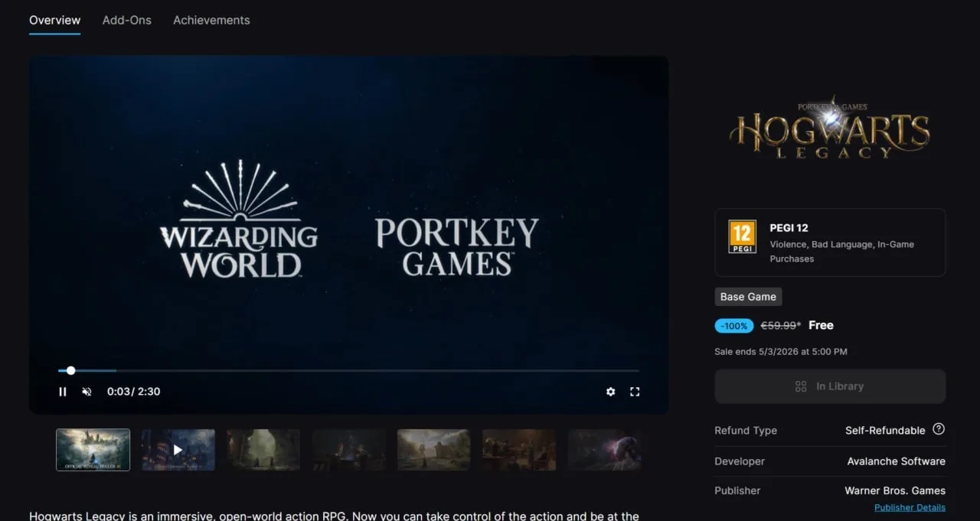Click the -100% discount badge
Viewport: 980px width, 521px height.
coord(734,326)
